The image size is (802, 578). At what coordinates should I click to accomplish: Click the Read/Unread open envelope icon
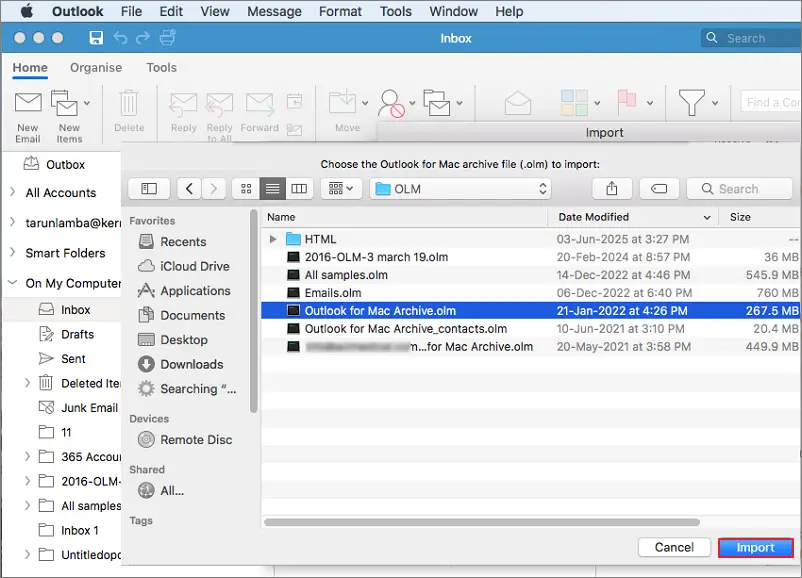tap(518, 103)
